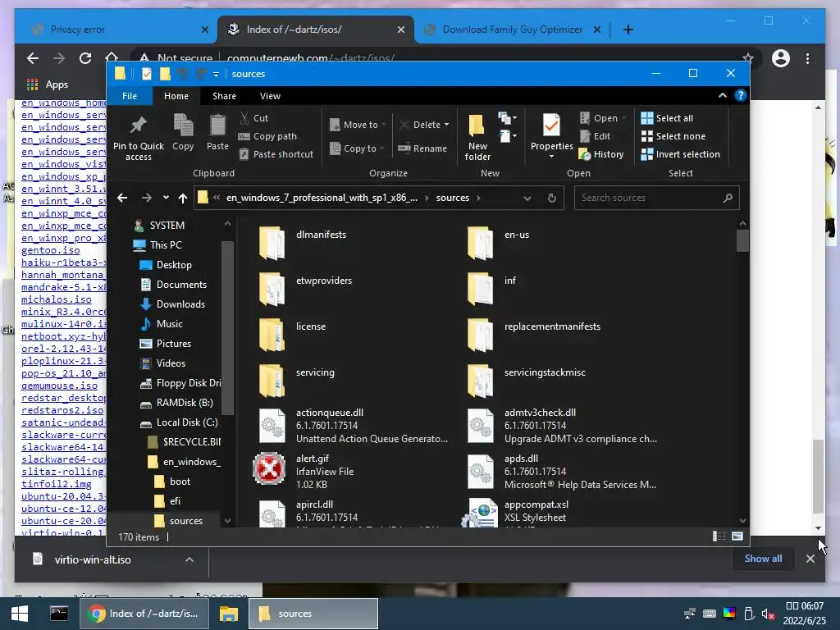
Task: Click Search sources input field
Action: click(648, 198)
